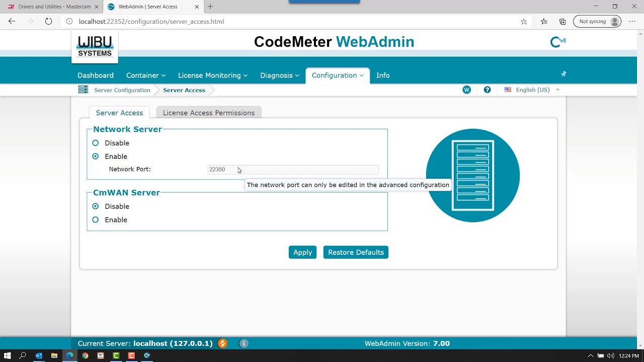Click the WIBU Systems logo

(95, 47)
